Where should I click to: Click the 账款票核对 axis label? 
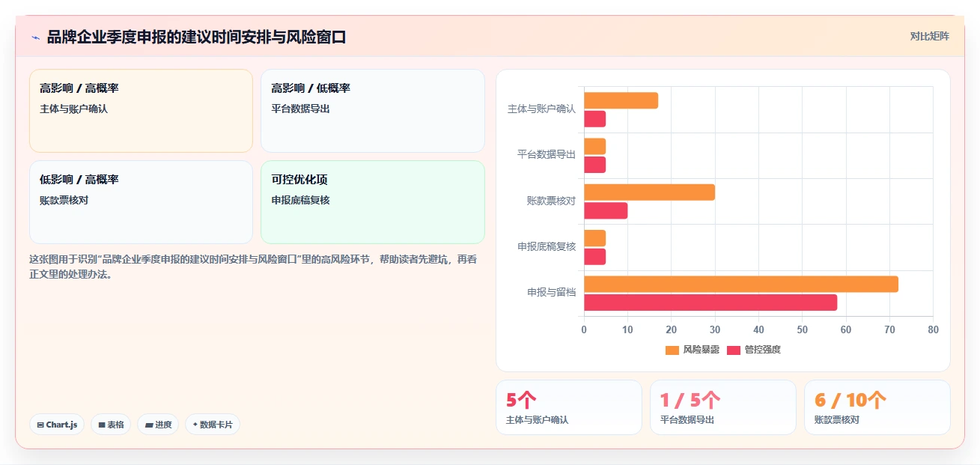(551, 201)
